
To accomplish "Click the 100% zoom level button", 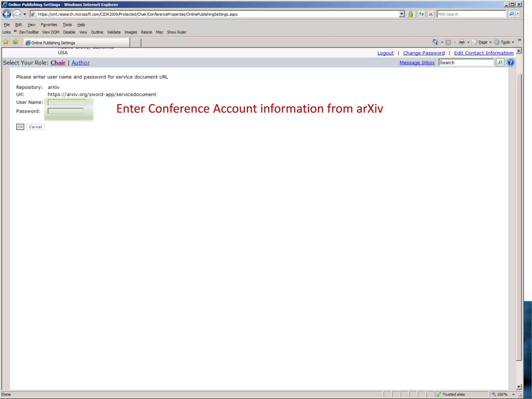I will (x=500, y=394).
